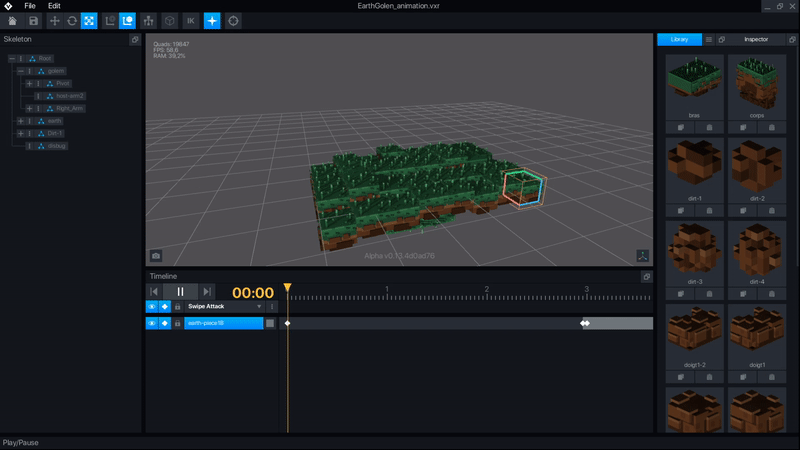Toggle the highlighted four-point star icon
Image resolution: width=800 pixels, height=450 pixels.
(212, 21)
